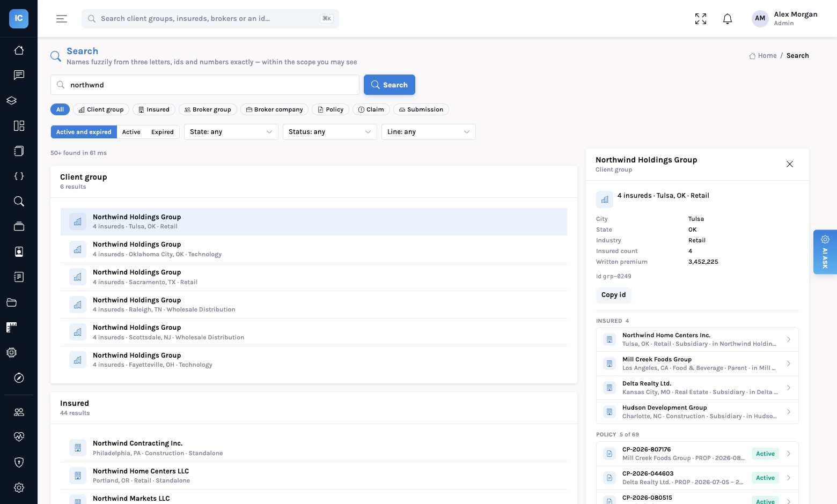Open the folder sidebar icon
This screenshot has height=504, width=837.
(x=12, y=302)
